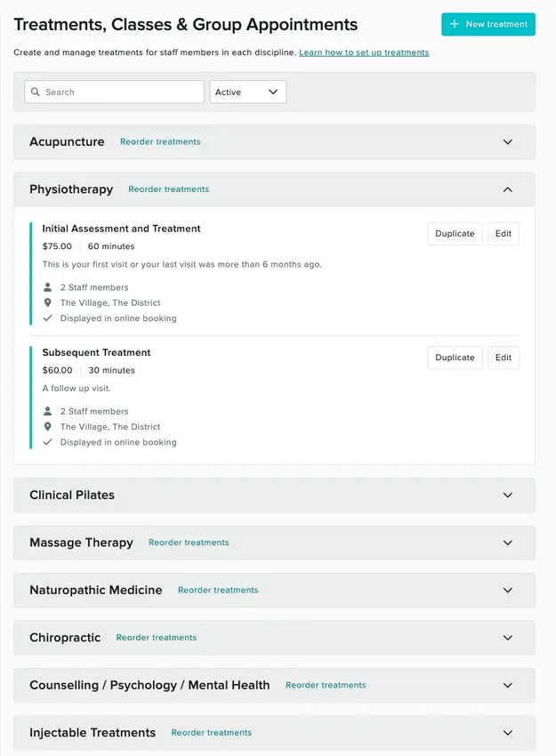This screenshot has height=756, width=556.
Task: Click location pin icon under Initial Assessment
Action: [x=47, y=302]
